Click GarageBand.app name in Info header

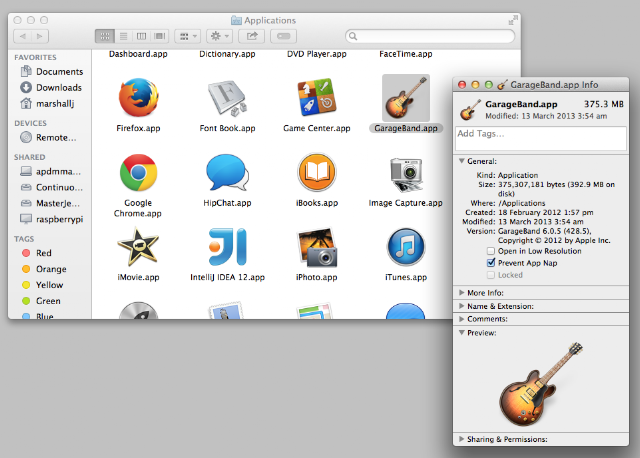(x=521, y=104)
